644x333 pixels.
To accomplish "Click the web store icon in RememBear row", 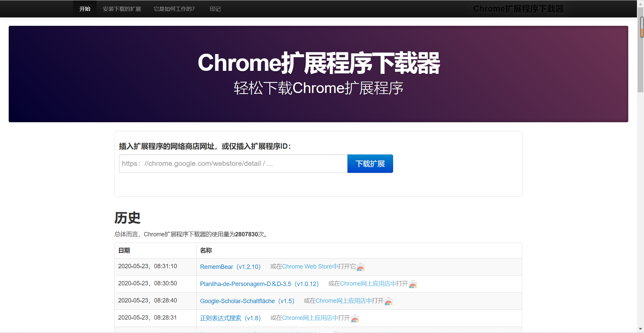I will tap(361, 267).
